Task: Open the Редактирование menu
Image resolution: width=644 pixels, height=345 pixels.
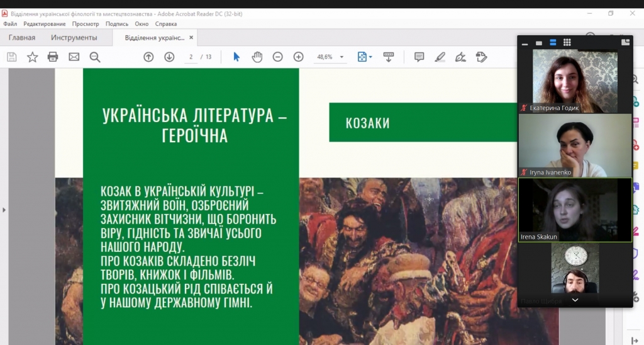Action: (45, 24)
